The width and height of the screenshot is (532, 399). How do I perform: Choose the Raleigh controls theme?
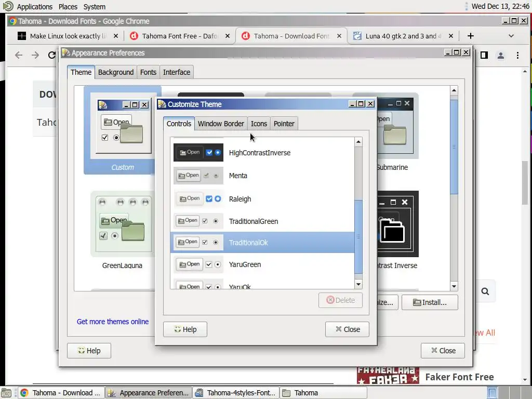262,199
